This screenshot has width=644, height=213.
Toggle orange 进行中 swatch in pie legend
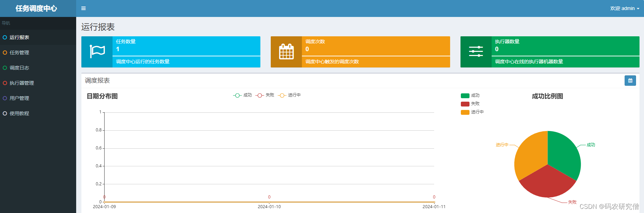tap(465, 112)
